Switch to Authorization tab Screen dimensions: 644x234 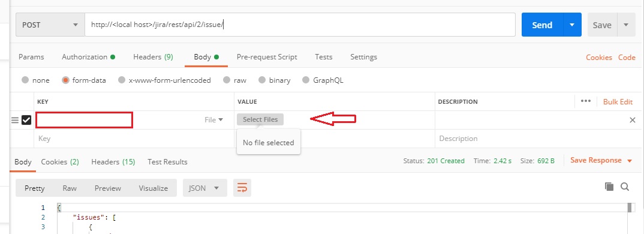tap(88, 57)
